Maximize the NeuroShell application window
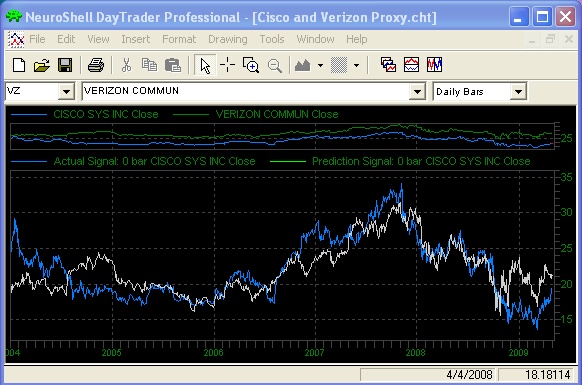The width and height of the screenshot is (582, 385). (x=542, y=17)
